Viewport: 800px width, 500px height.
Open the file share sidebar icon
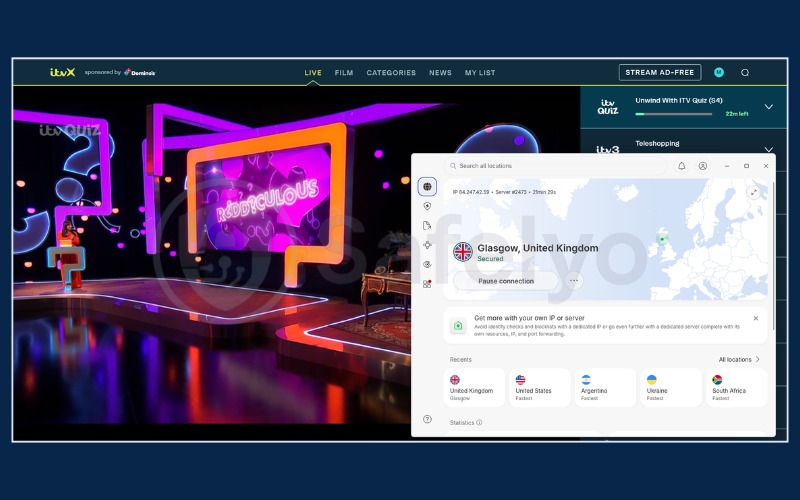427,226
